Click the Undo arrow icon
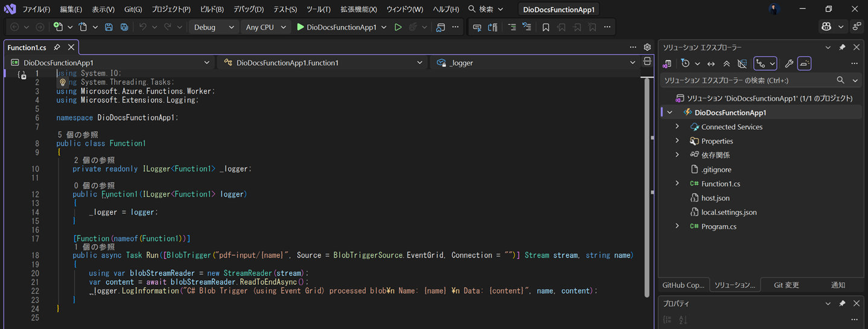 click(143, 27)
